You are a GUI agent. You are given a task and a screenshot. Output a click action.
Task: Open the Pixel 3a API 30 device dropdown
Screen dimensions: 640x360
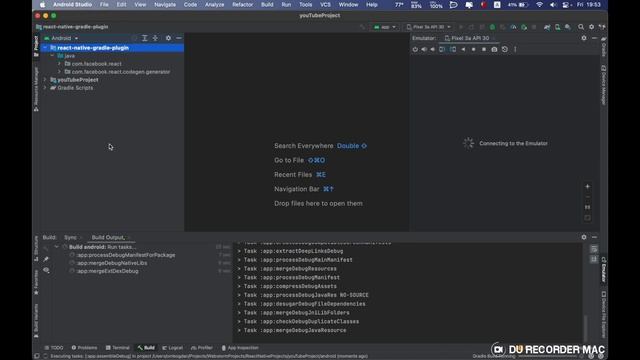[x=429, y=27]
